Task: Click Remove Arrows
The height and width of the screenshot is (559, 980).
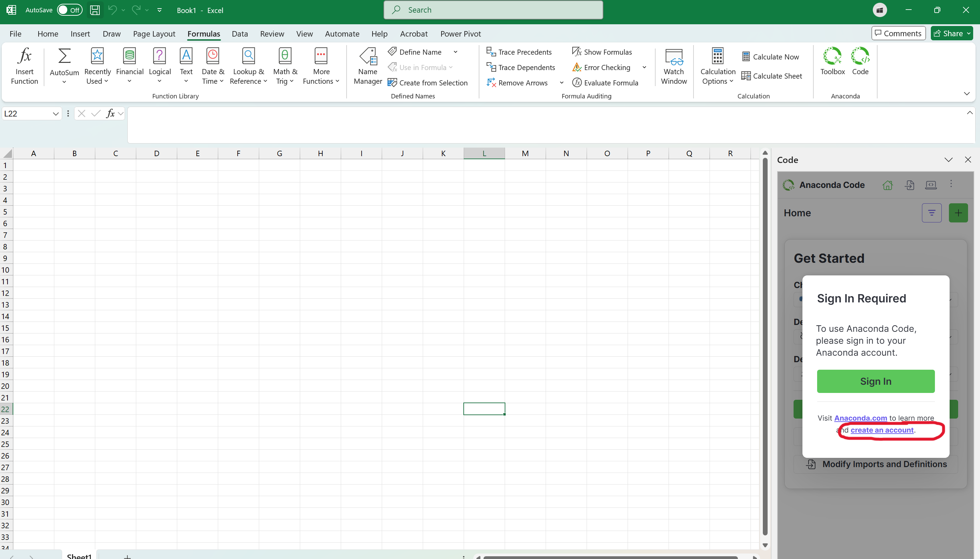Action: 517,83
